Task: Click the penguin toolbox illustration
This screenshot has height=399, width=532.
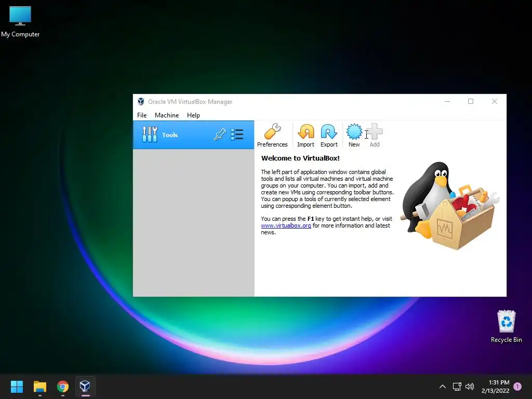Action: click(449, 206)
